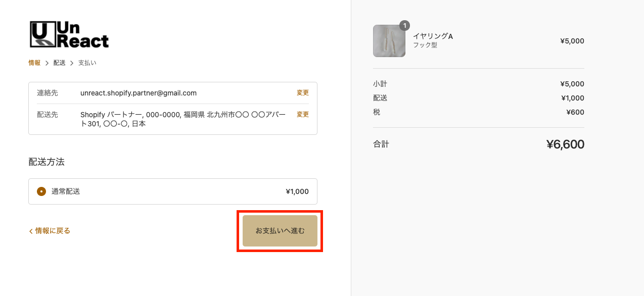Click the contact email address text
Screen dimensions: 644x296
(x=139, y=93)
